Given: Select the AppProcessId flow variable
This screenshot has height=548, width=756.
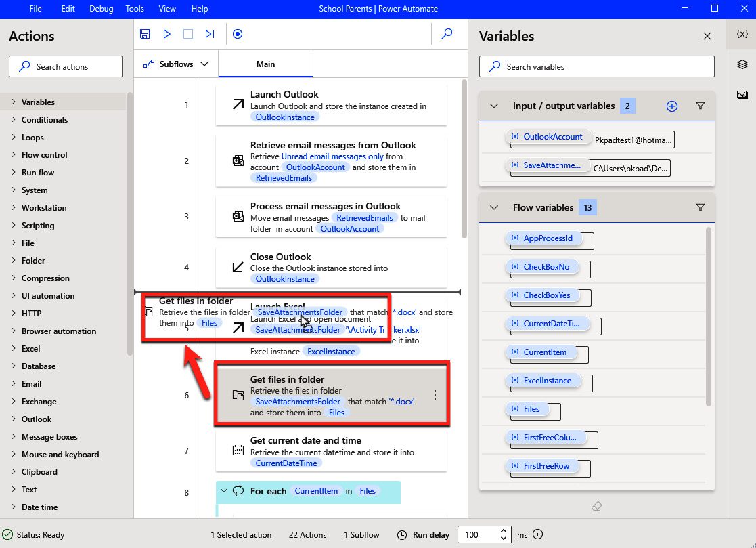Looking at the screenshot, I should pos(543,238).
